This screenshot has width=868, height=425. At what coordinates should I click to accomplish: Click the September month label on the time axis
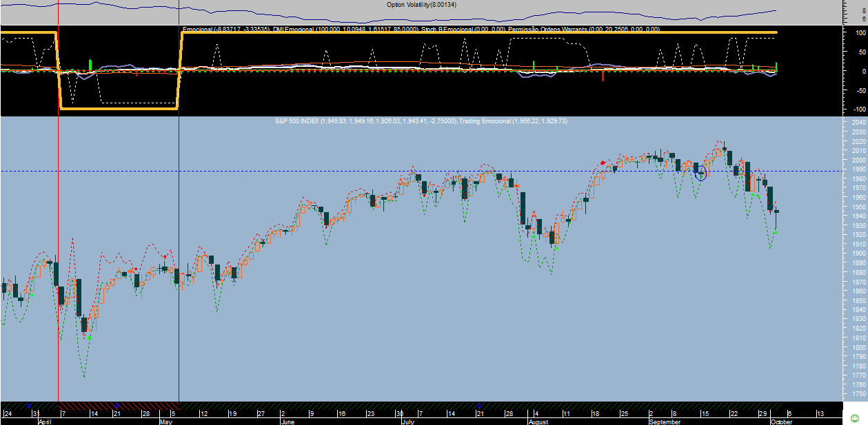click(x=665, y=421)
